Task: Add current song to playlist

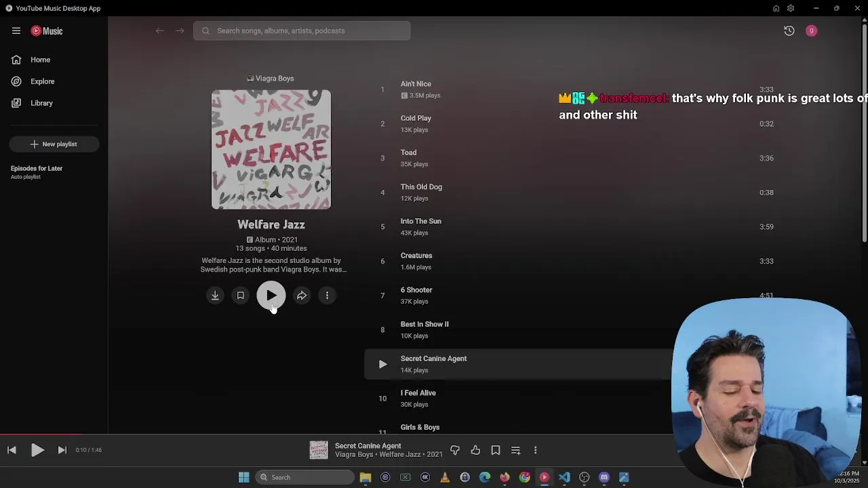Action: 516,450
